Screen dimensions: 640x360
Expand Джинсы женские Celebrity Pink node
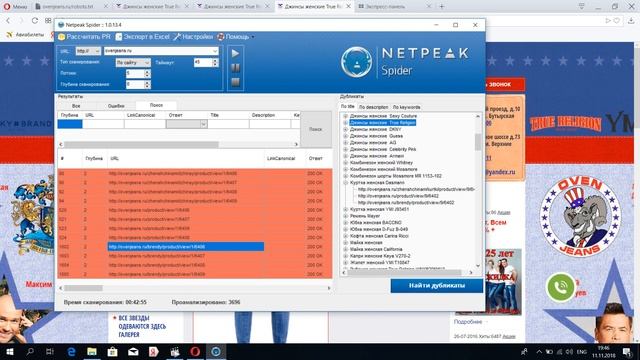[345, 149]
